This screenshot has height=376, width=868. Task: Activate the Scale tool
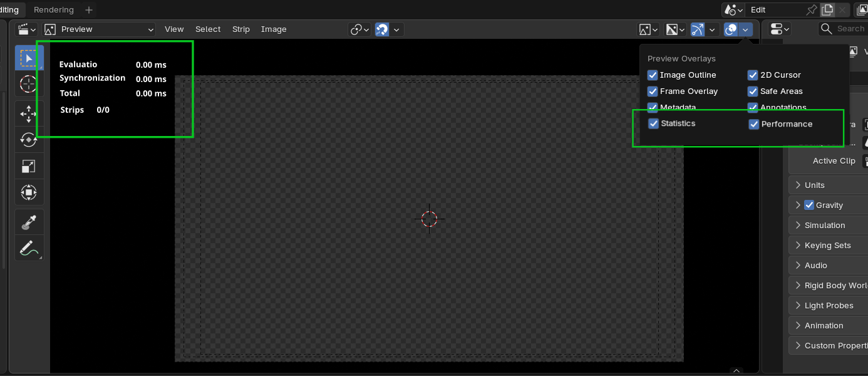[x=29, y=166]
